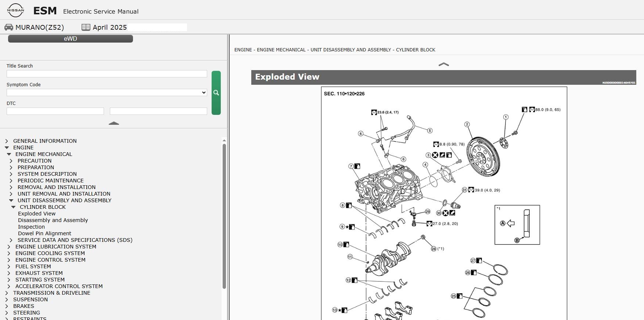This screenshot has height=320, width=644.
Task: Select STARTING SYSTEM in tree
Action: pos(40,280)
